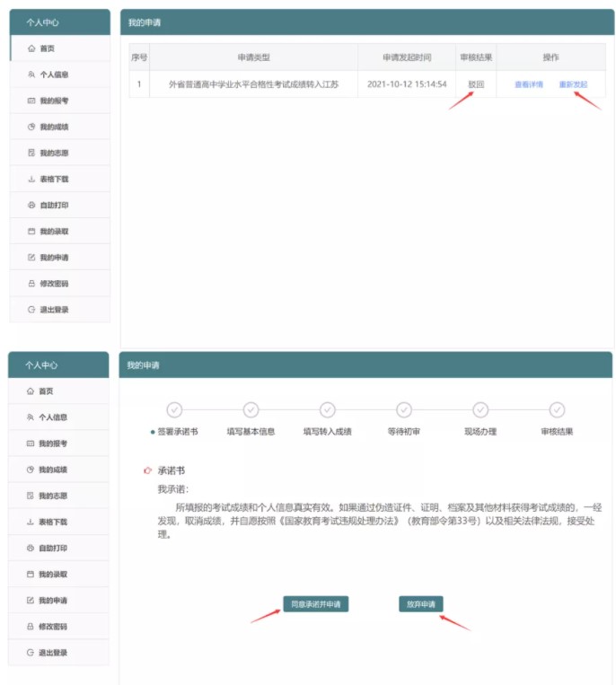Select 我的申请 in the upper sidebar menu

54,258
